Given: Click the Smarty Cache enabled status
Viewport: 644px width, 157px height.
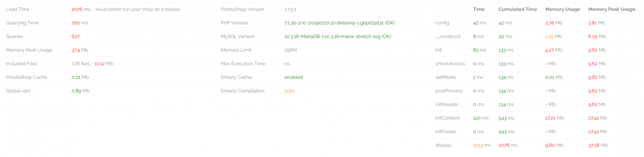Looking at the screenshot, I should pyautogui.click(x=293, y=77).
